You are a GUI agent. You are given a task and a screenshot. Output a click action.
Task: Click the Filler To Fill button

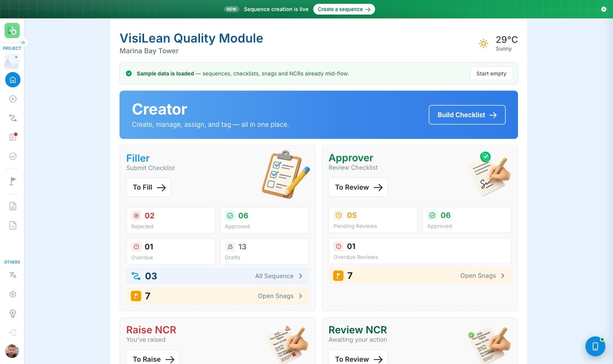click(x=149, y=187)
